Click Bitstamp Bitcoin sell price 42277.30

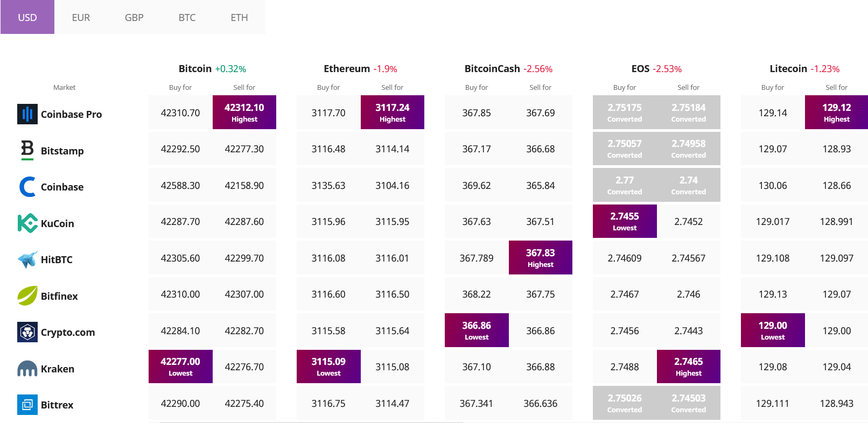click(244, 149)
